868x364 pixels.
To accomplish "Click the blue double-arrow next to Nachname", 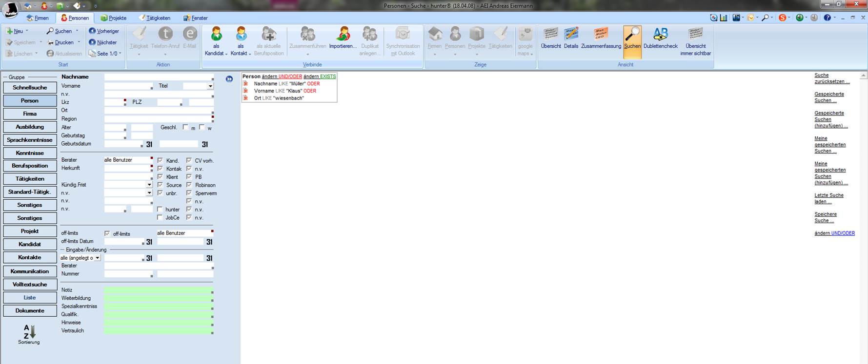I will [229, 79].
